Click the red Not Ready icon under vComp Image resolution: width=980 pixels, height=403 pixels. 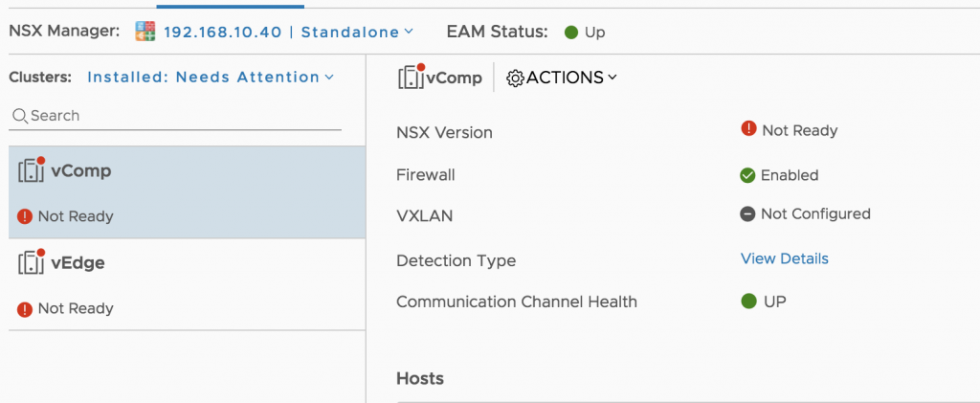tap(24, 216)
